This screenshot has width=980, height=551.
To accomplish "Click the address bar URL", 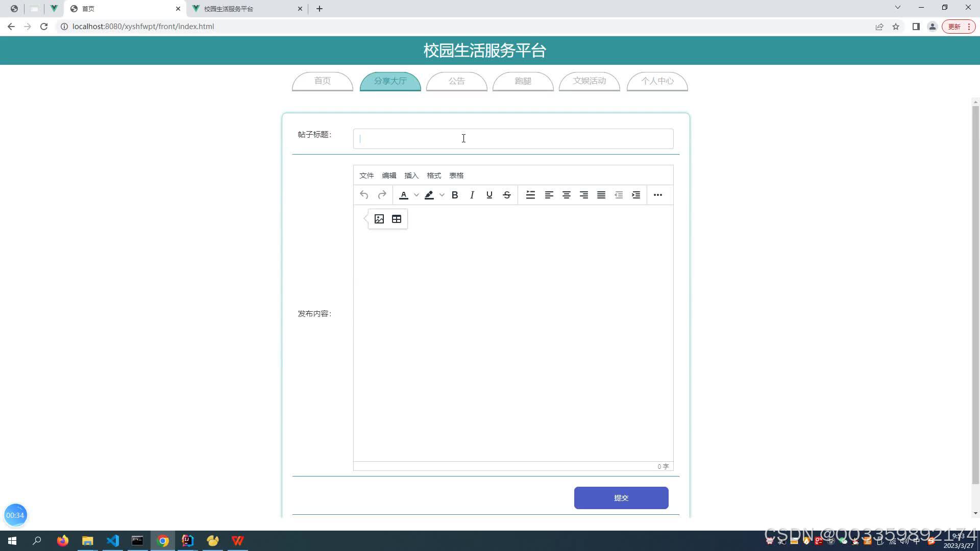I will click(143, 27).
